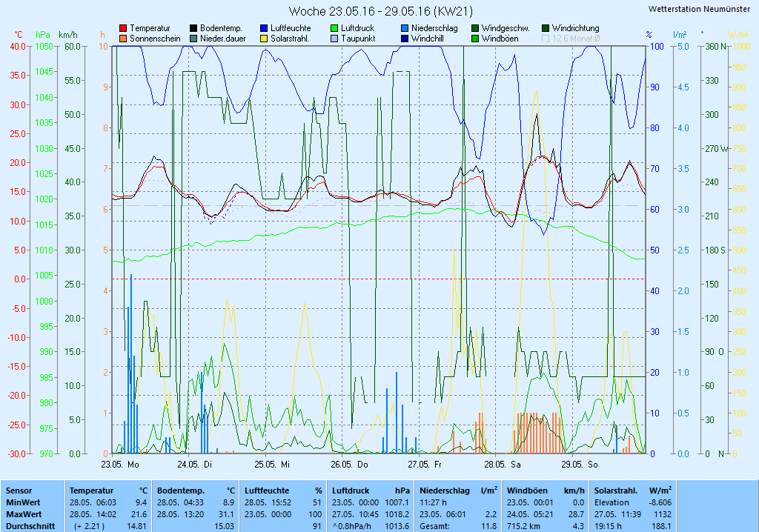Click the Elevation -8.606 value
Viewport: 759px width, 532px height.
633,502
